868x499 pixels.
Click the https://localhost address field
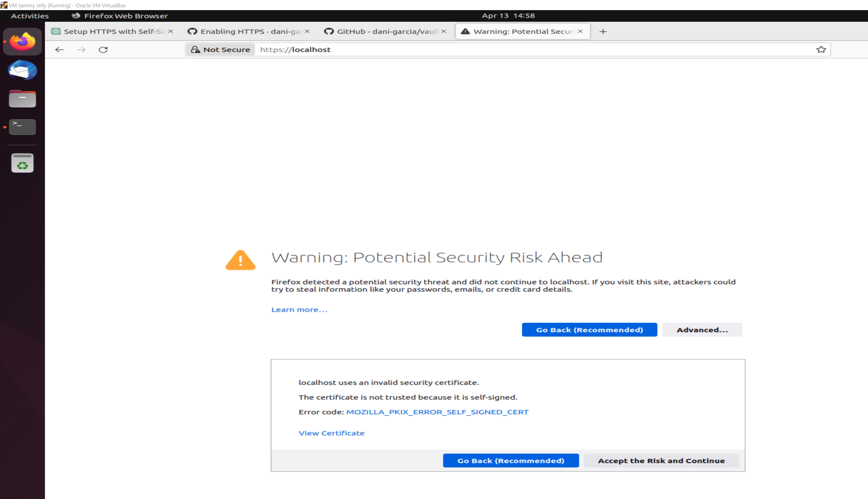point(514,50)
